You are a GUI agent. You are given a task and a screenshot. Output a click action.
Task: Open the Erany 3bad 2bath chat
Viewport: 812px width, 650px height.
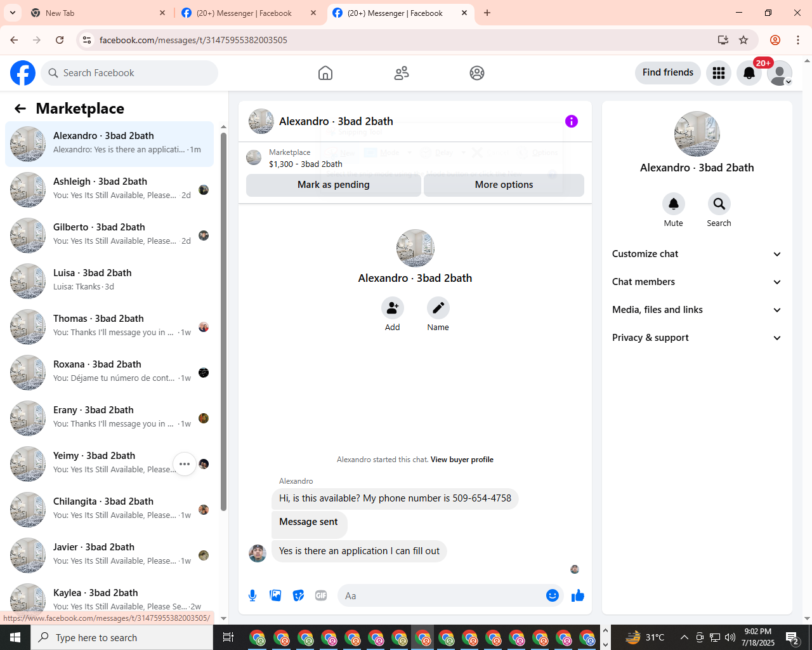109,418
